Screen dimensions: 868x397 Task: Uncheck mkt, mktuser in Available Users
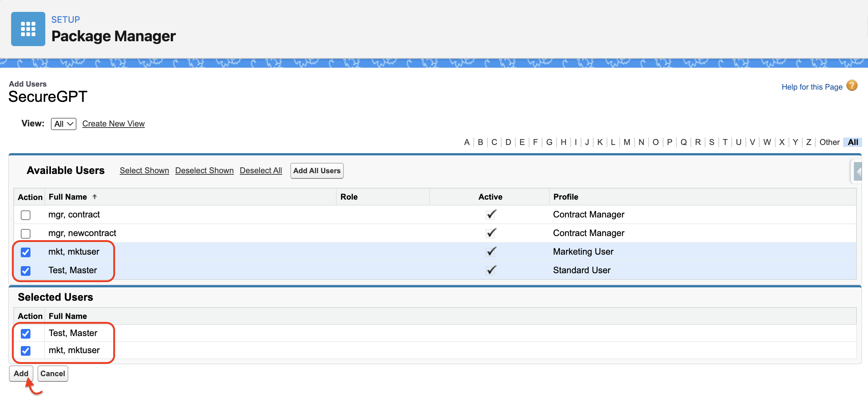[26, 252]
